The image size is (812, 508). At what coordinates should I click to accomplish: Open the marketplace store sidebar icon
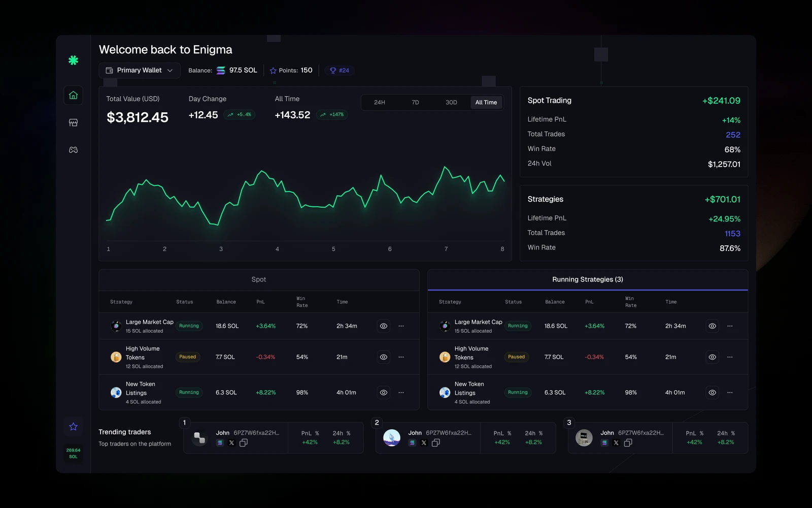(73, 122)
